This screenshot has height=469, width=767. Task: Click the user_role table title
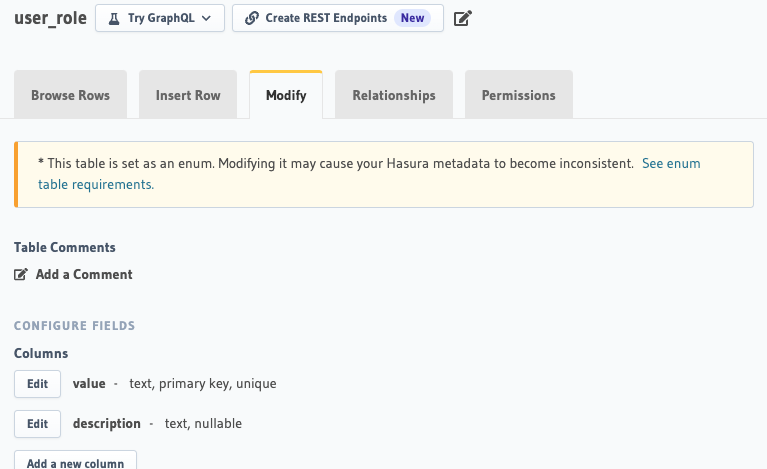point(50,19)
